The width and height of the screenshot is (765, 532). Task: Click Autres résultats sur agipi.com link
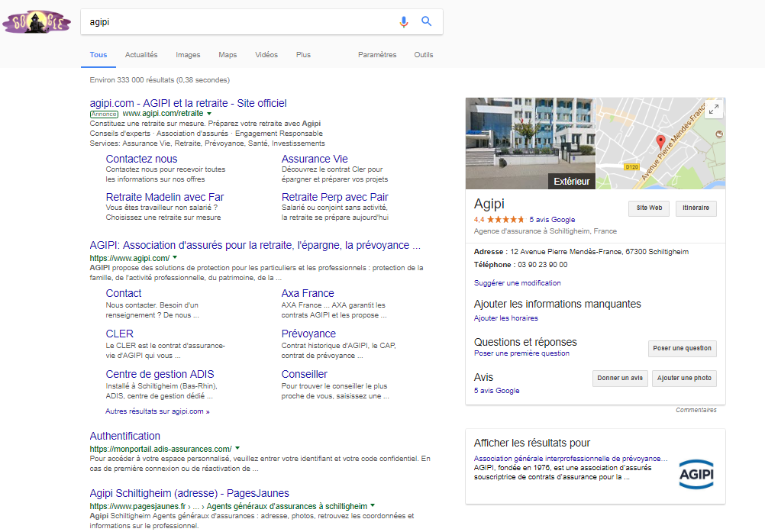157,411
